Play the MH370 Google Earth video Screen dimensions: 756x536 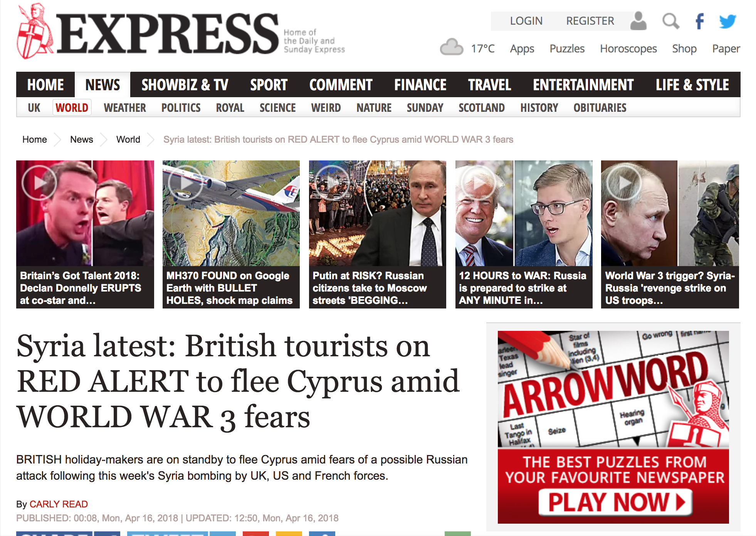pyautogui.click(x=186, y=182)
